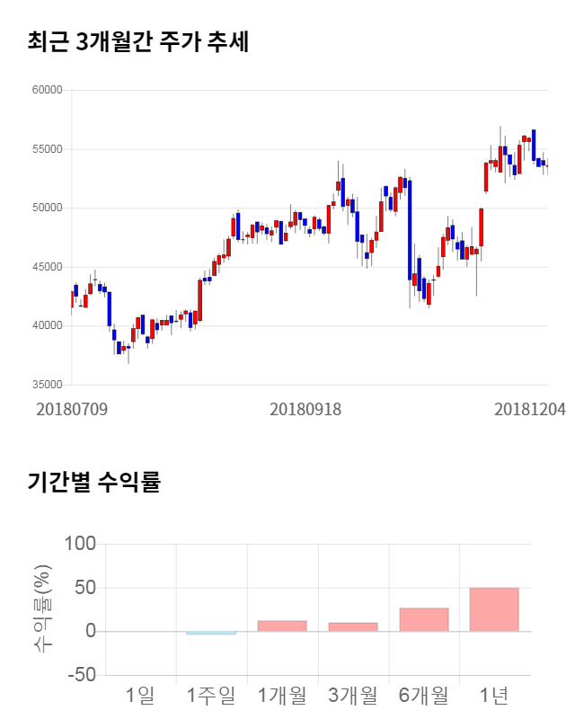Click the 수익률(%) y-axis title
The width and height of the screenshot is (575, 728).
point(42,608)
